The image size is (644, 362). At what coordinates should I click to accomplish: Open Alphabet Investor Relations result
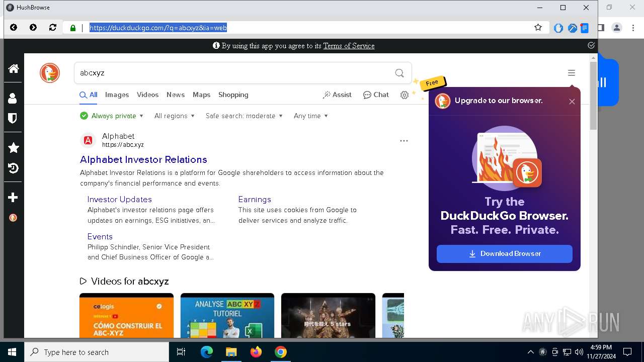[x=143, y=159]
